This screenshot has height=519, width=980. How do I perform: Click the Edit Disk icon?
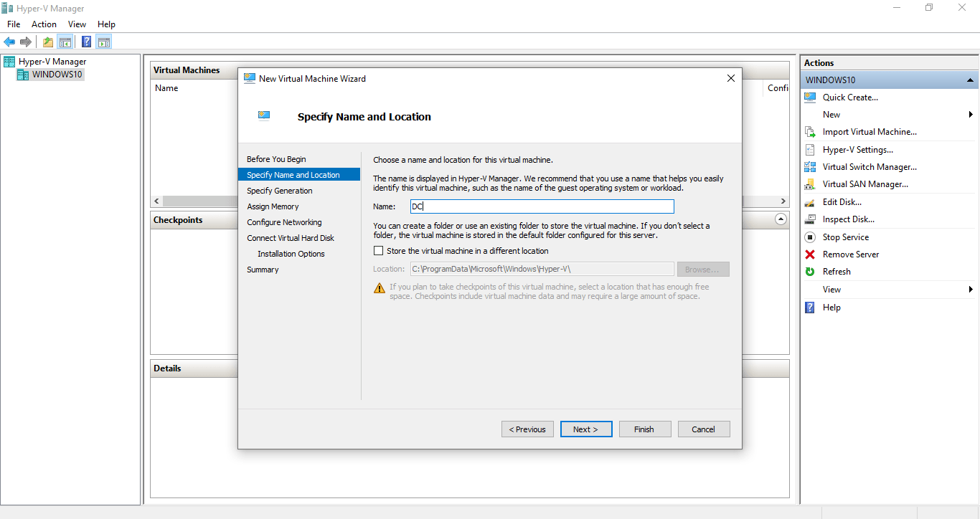pos(811,202)
